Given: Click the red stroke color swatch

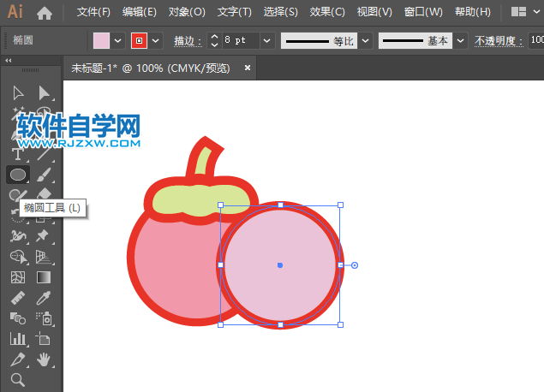Looking at the screenshot, I should [139, 40].
